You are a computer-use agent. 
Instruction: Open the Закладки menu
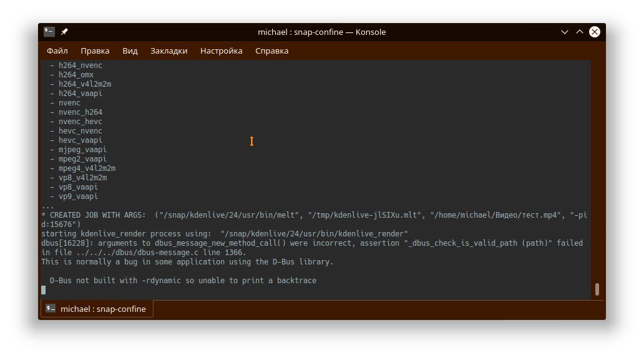169,51
